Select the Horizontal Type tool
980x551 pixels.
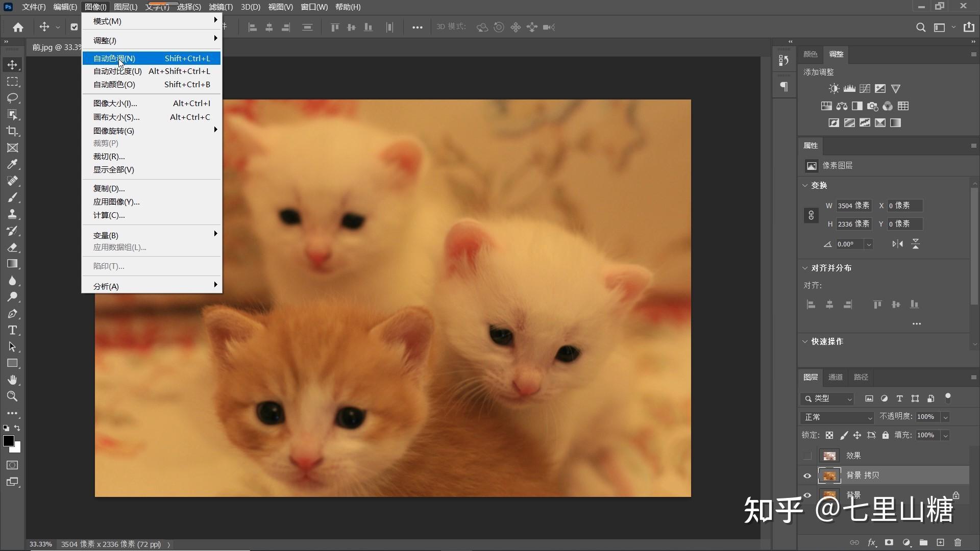click(12, 330)
